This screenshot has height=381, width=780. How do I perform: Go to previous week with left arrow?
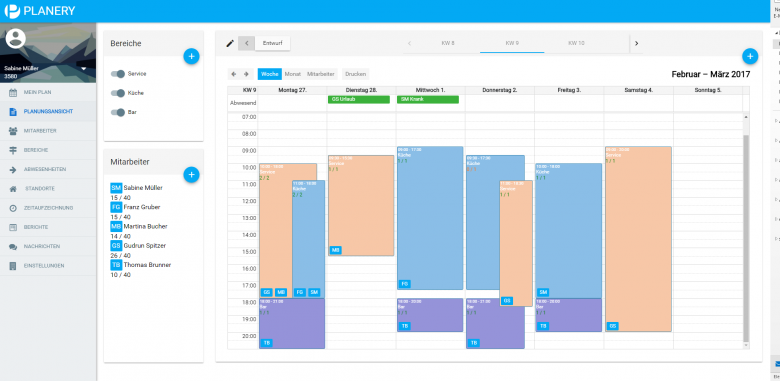click(234, 74)
